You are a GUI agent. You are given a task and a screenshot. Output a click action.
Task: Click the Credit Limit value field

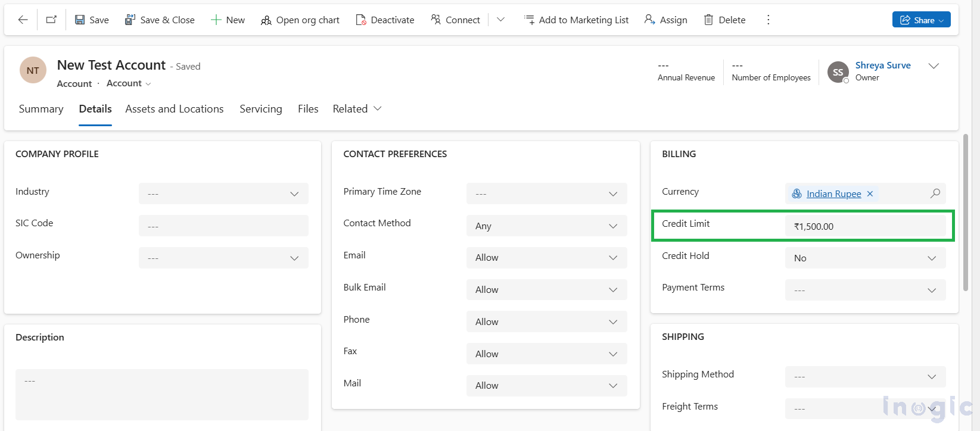coord(865,226)
